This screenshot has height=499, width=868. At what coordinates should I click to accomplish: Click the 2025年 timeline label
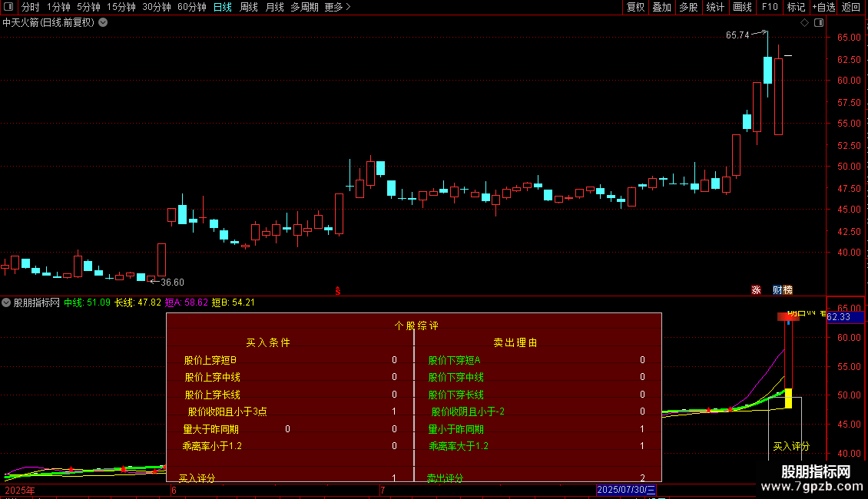point(20,490)
